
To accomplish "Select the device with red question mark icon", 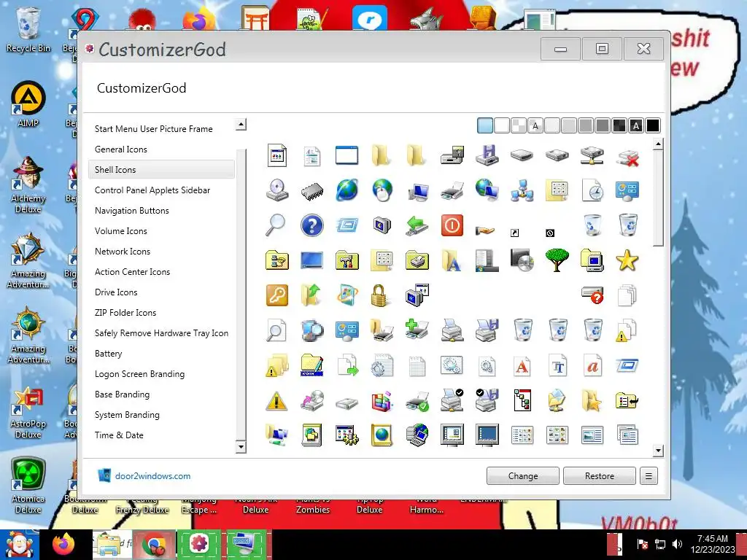I will tap(592, 295).
